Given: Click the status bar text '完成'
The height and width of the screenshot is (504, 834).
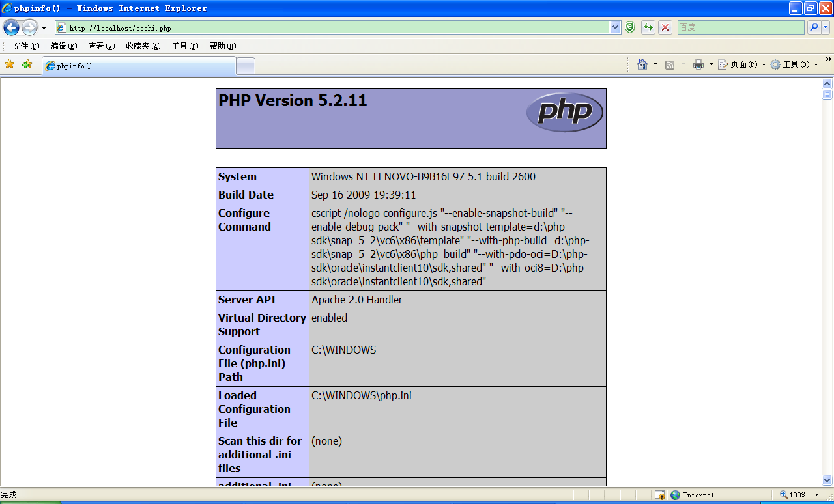Looking at the screenshot, I should 9,495.
